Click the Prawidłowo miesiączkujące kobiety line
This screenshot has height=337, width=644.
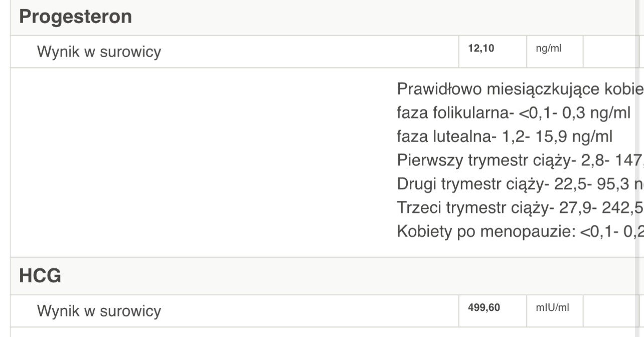pos(520,89)
